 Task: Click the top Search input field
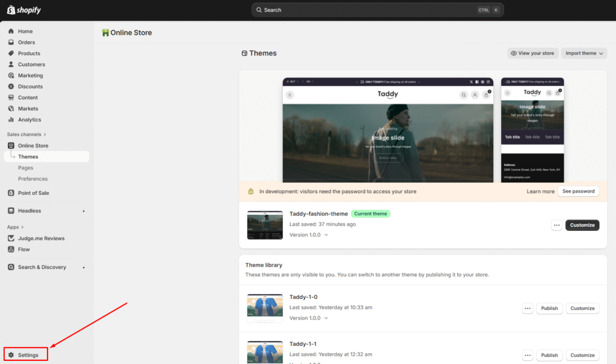(378, 10)
